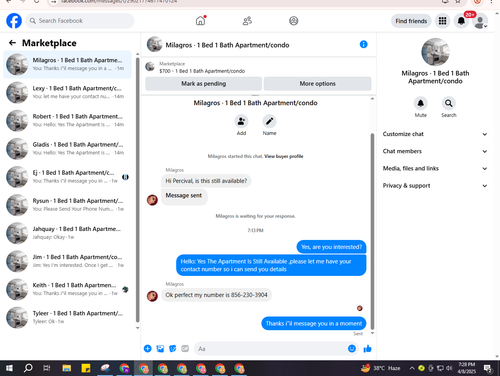Choose a GIF in composer
This screenshot has height=376, width=500.
click(185, 349)
